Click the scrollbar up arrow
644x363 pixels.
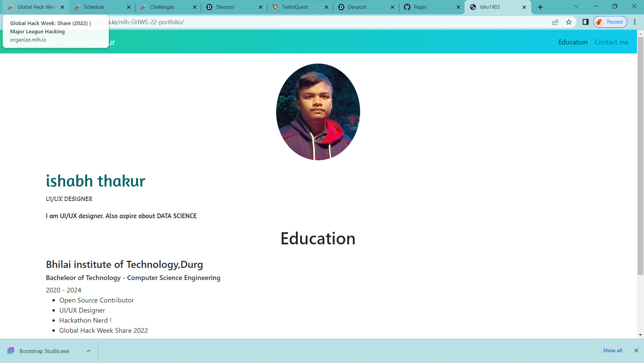[x=640, y=34]
